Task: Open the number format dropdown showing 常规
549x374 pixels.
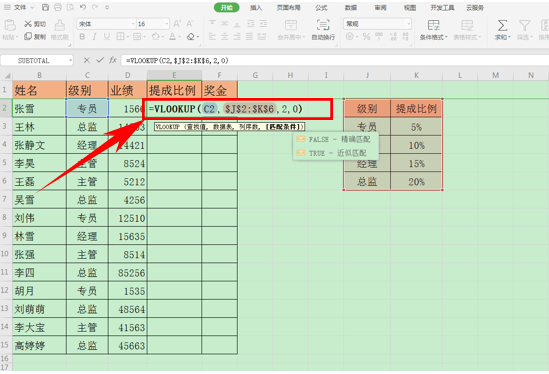Action: pyautogui.click(x=408, y=24)
